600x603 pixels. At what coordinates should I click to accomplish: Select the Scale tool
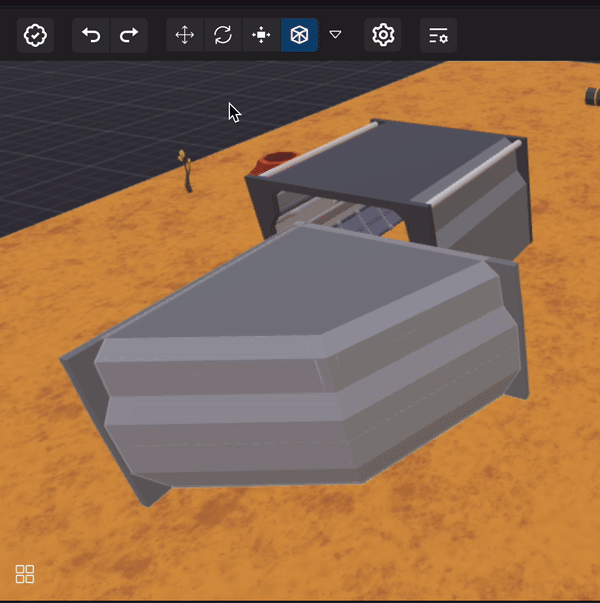pos(261,35)
